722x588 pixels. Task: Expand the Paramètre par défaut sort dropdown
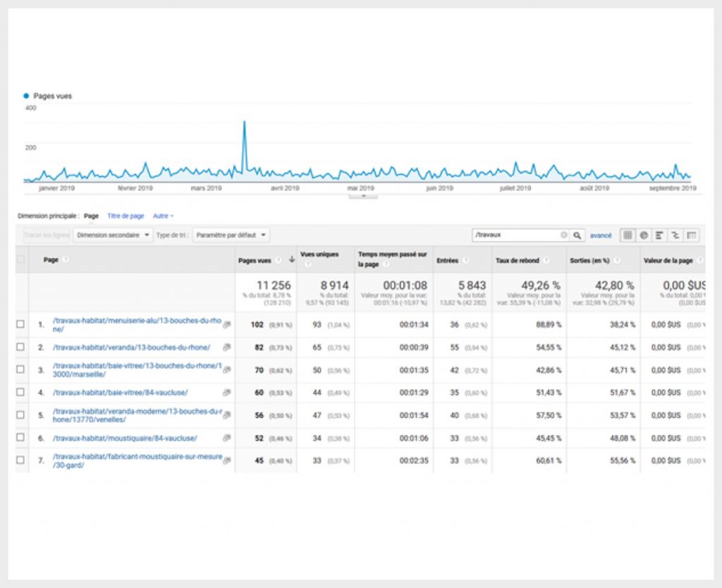[231, 235]
